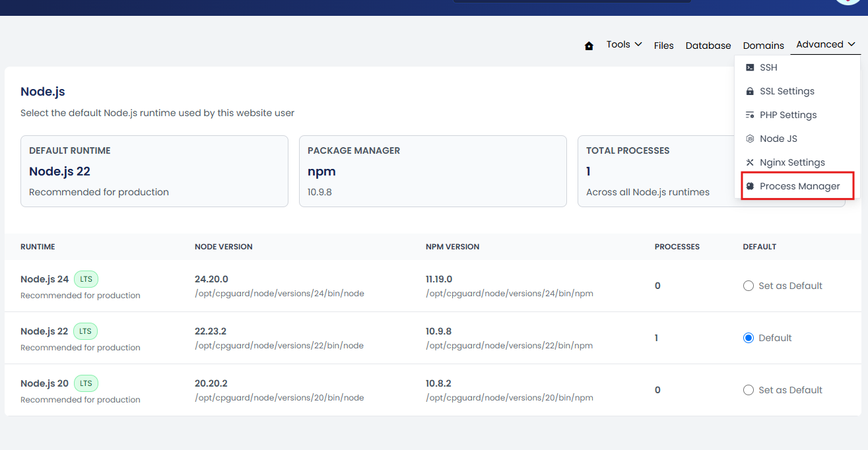This screenshot has height=450, width=868.
Task: Click the NPM VERSION column header
Action: (x=453, y=247)
